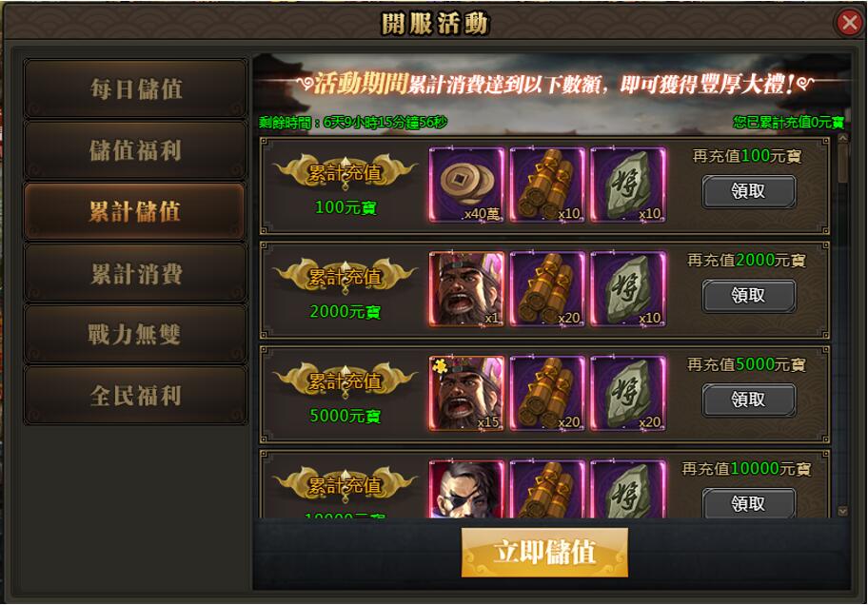
Task: Click the stone token x10 in 2000元寶 row
Action: (x=628, y=289)
